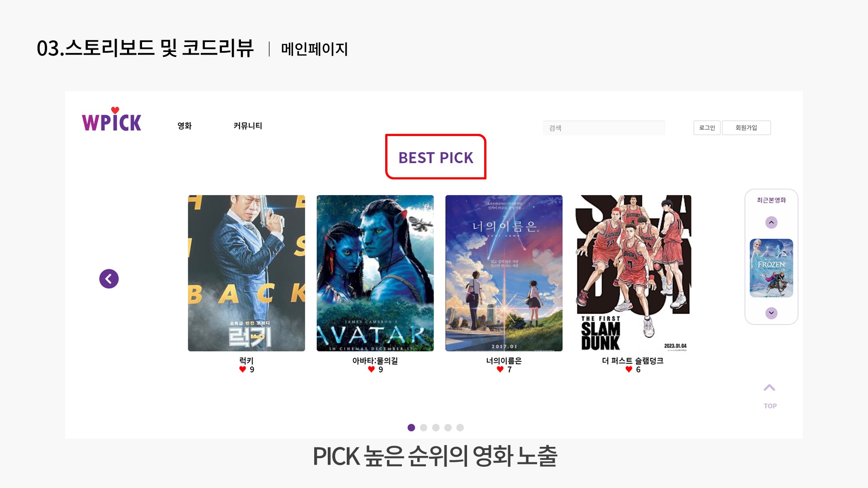The height and width of the screenshot is (488, 868).
Task: Click the TOP scroll-up arrow icon
Action: pyautogui.click(x=769, y=388)
